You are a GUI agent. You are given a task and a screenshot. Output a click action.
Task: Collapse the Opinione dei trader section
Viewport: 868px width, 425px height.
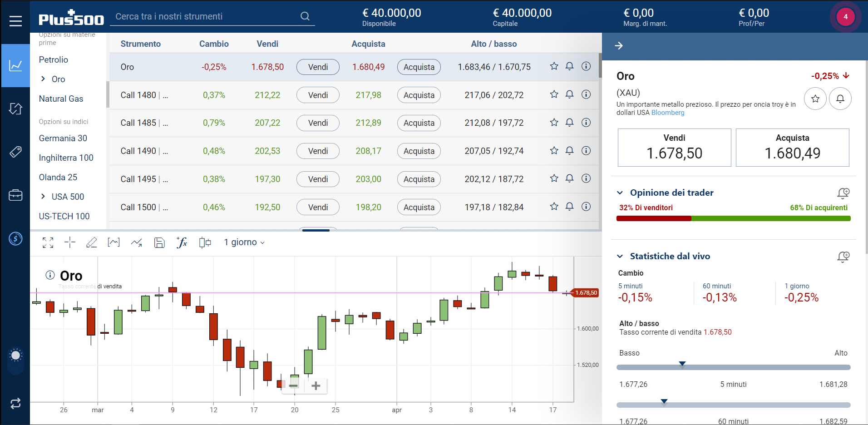[620, 193]
